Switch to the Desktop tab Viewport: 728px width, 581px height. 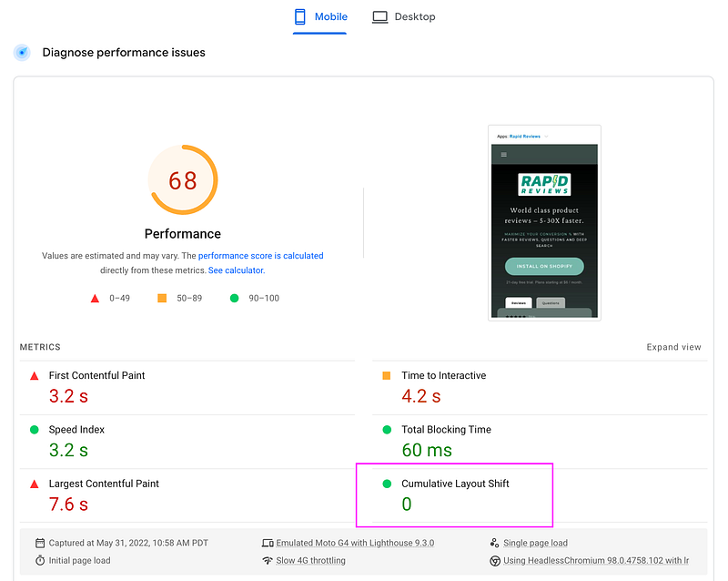point(403,16)
